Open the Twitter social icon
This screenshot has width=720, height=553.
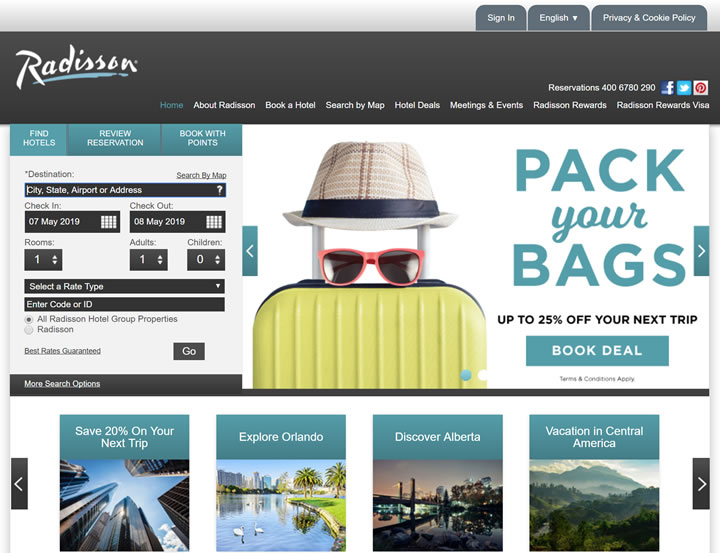684,88
